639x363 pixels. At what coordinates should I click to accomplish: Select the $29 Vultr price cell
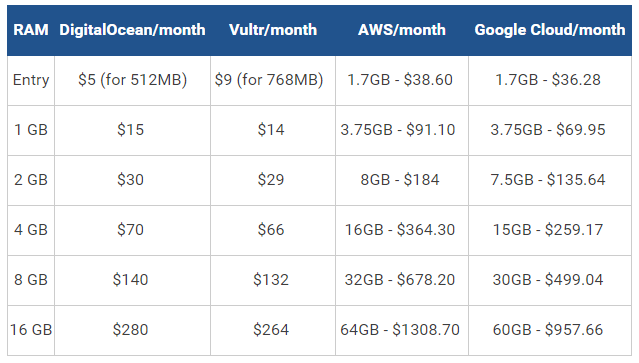click(x=273, y=180)
